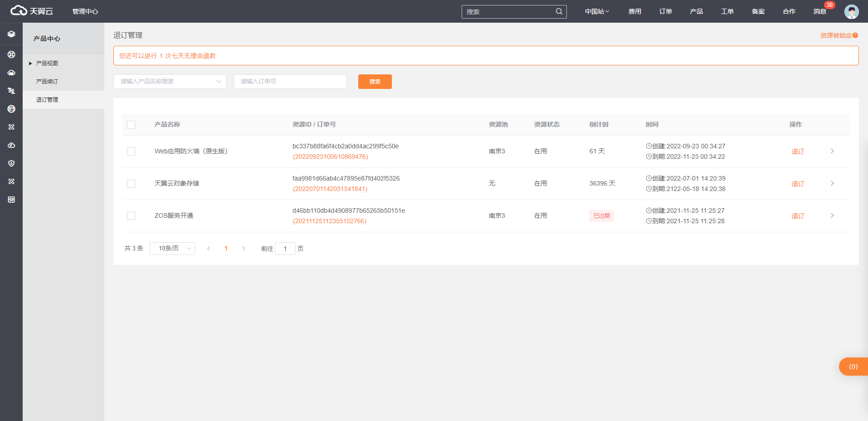
Task: Expand details arrow for ZOS服务开通 row
Action: point(832,215)
